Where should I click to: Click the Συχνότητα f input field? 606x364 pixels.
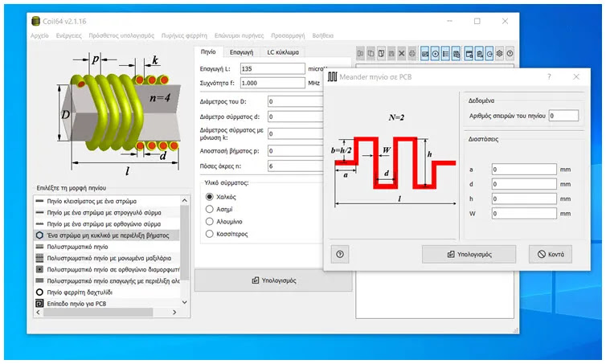[272, 83]
